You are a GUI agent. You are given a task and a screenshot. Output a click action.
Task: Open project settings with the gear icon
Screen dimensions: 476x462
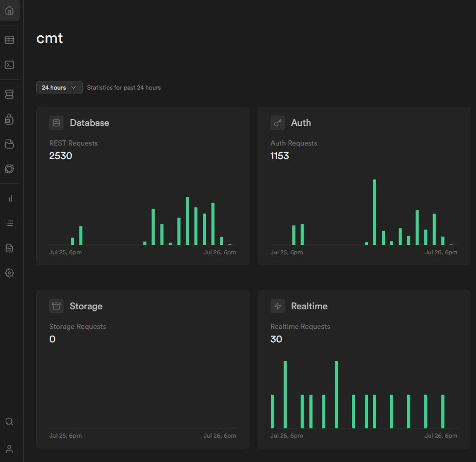click(x=9, y=273)
